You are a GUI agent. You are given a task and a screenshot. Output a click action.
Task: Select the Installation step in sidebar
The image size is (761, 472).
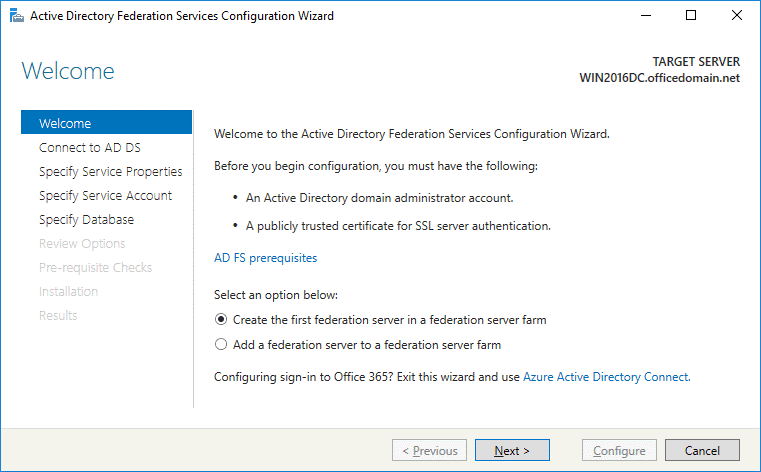pyautogui.click(x=68, y=292)
